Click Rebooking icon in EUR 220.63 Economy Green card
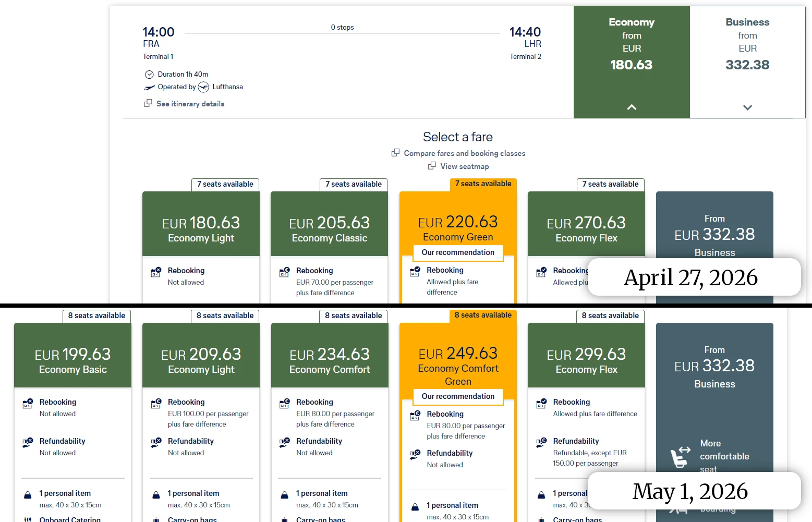Viewport: 812px width, 522px height. point(415,271)
